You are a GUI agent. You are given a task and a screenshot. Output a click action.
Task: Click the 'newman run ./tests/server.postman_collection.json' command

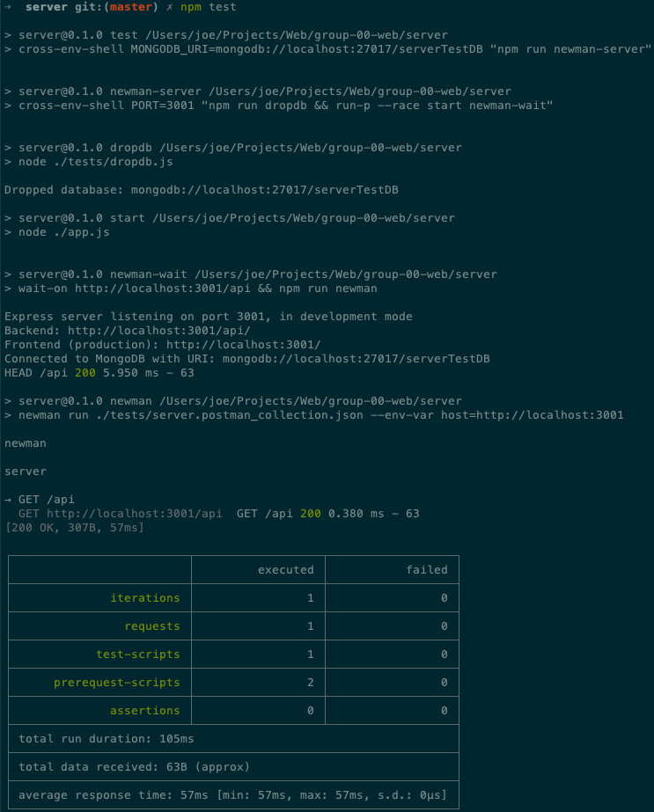pos(314,415)
